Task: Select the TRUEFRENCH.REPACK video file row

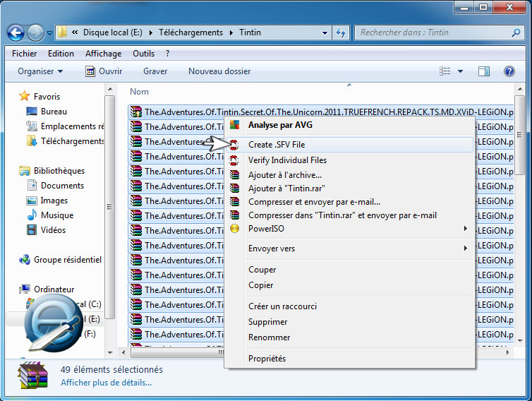Action: [320, 112]
